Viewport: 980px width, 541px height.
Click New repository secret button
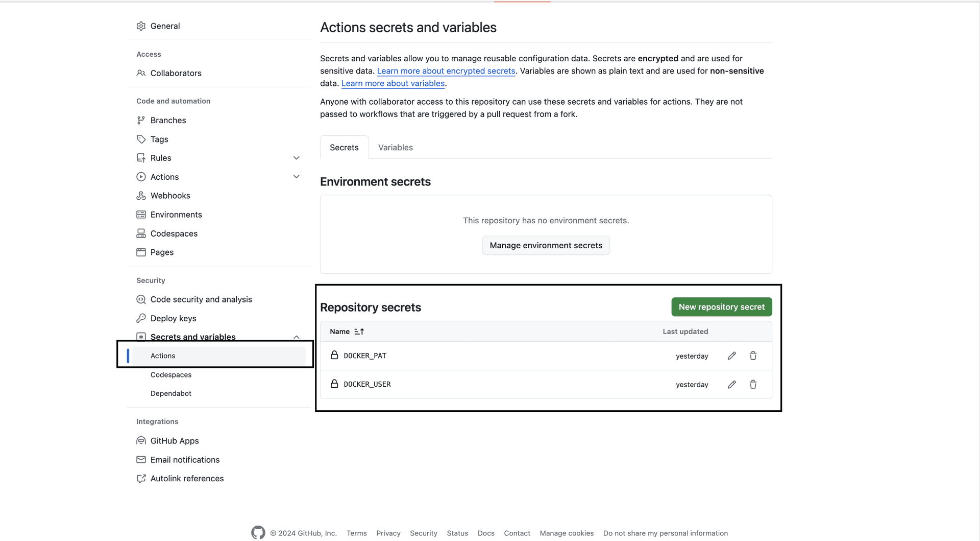pyautogui.click(x=721, y=307)
